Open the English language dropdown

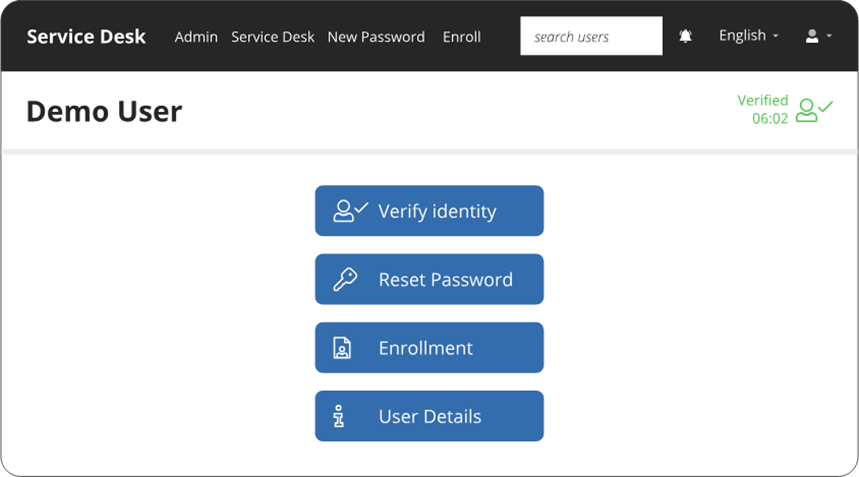point(748,36)
